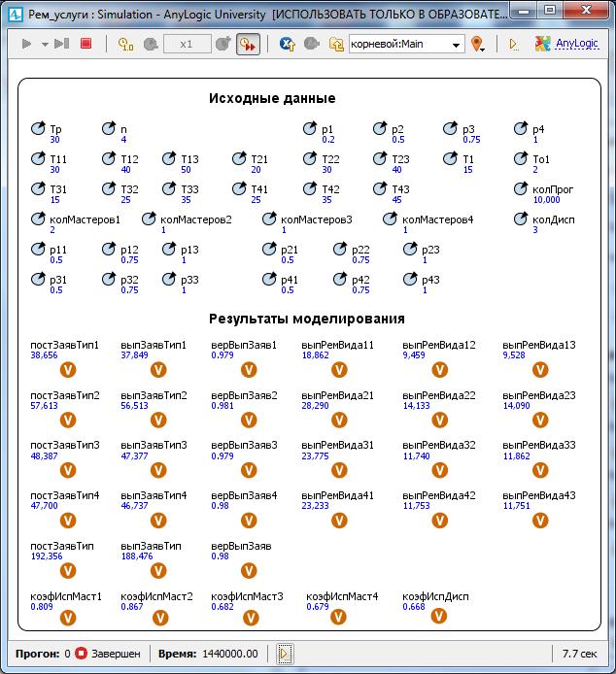Close the simulation window

pos(586,12)
